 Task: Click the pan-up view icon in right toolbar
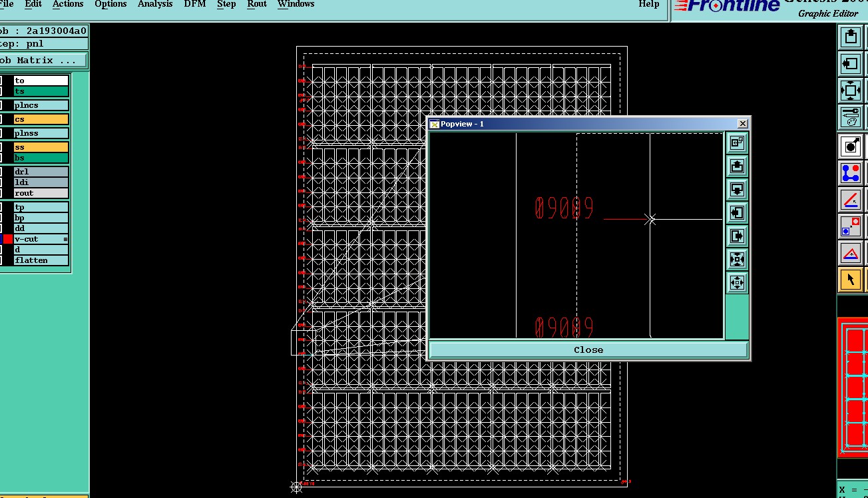pos(851,37)
